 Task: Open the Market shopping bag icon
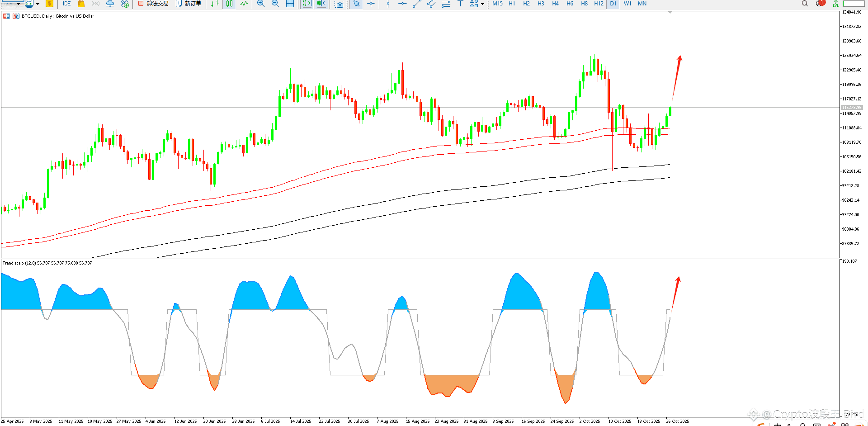[81, 4]
